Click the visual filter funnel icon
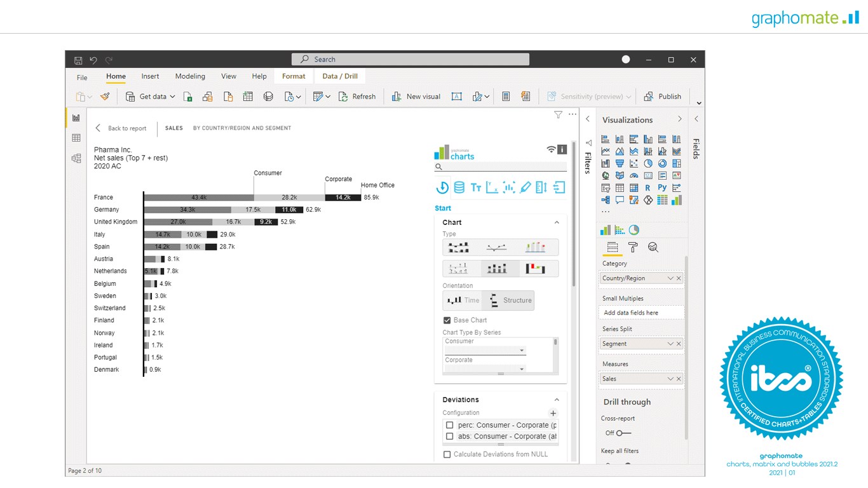 tap(558, 115)
